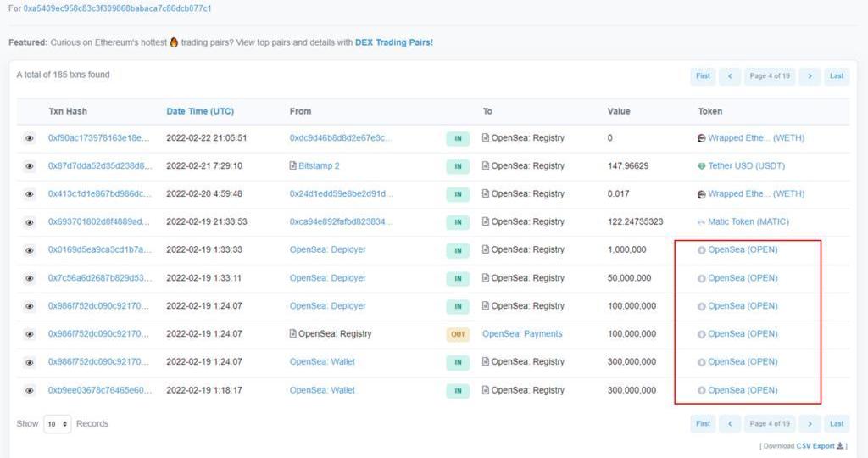Click Matic Token icon

(701, 222)
